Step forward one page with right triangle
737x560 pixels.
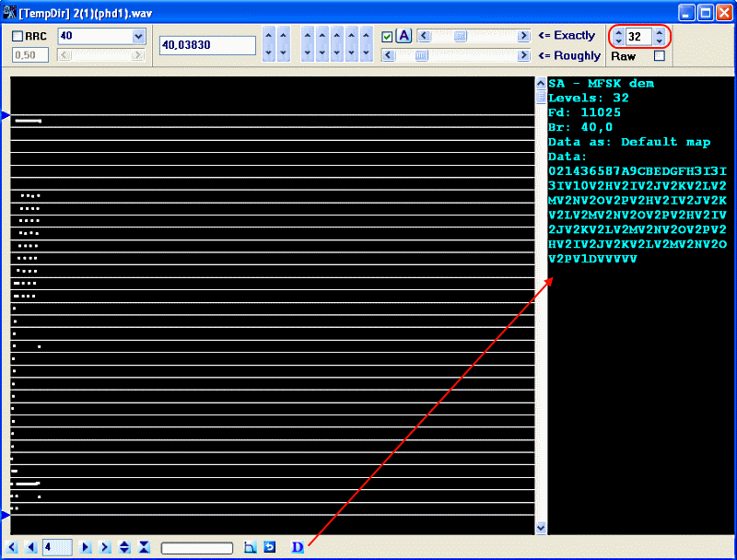click(86, 547)
